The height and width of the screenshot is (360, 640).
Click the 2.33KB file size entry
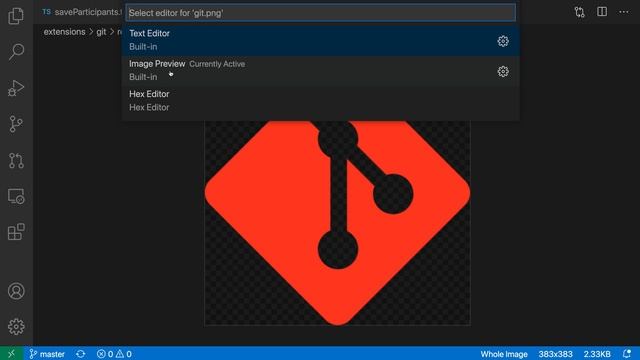coord(597,354)
